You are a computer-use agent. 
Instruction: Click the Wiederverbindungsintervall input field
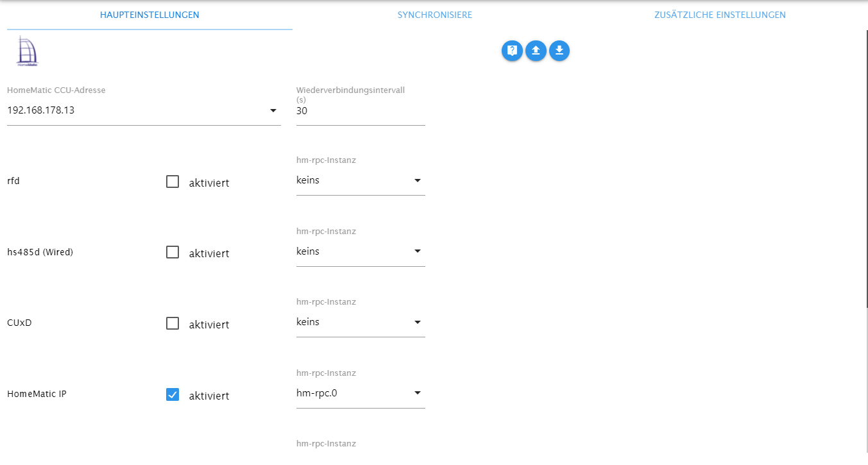coord(361,111)
